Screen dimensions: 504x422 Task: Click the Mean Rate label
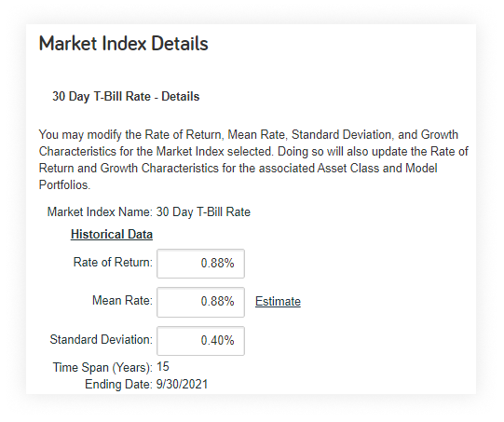tap(122, 301)
